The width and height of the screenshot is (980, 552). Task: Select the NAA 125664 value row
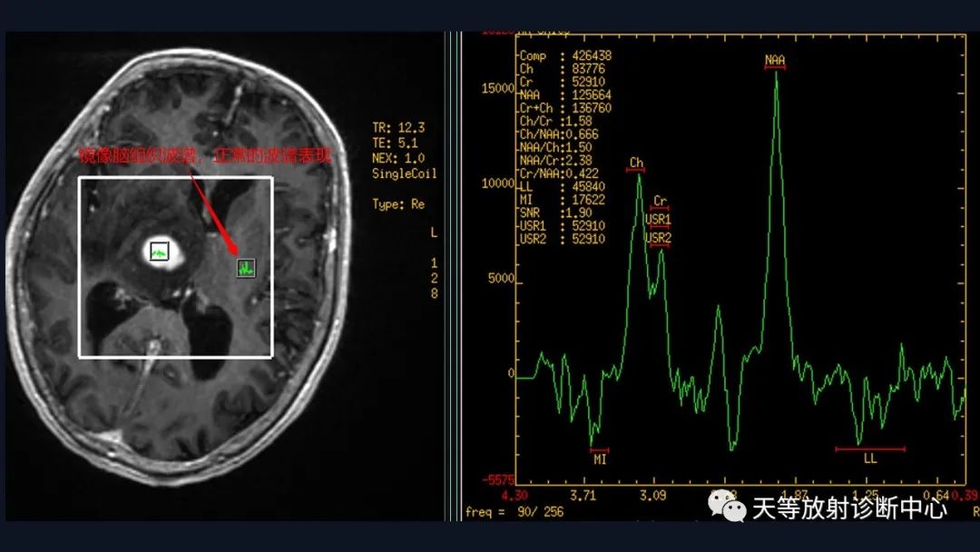tap(563, 94)
